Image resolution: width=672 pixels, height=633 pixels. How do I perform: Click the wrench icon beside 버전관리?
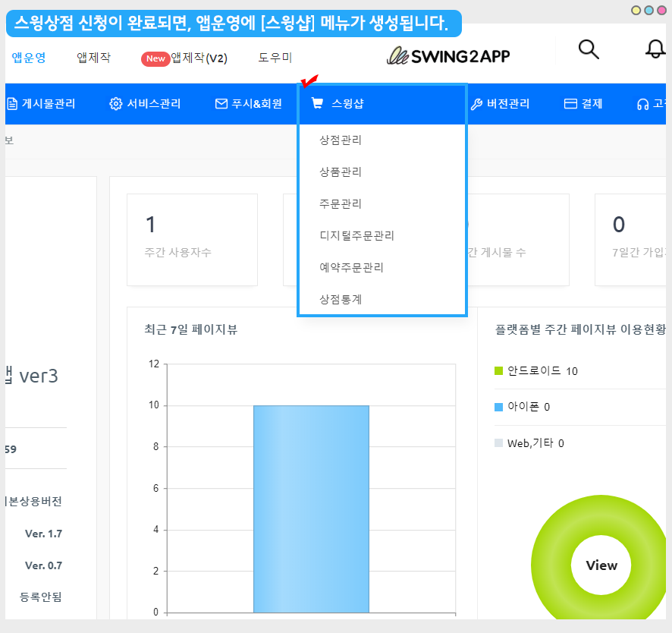tap(476, 104)
